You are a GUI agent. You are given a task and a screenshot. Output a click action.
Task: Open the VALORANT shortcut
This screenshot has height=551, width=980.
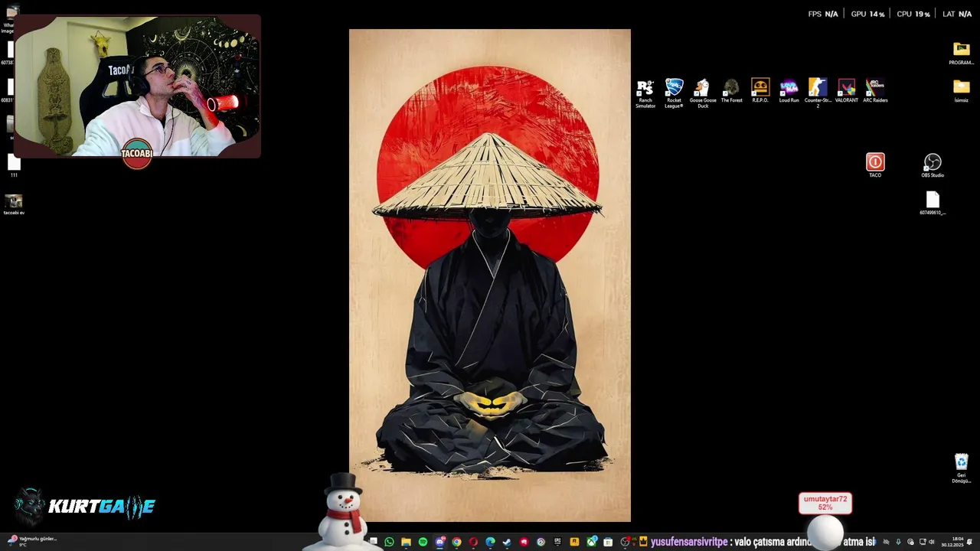point(846,90)
